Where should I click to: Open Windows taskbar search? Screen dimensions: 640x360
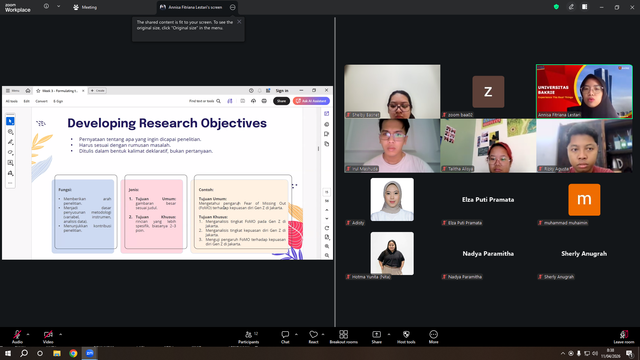tap(24, 353)
